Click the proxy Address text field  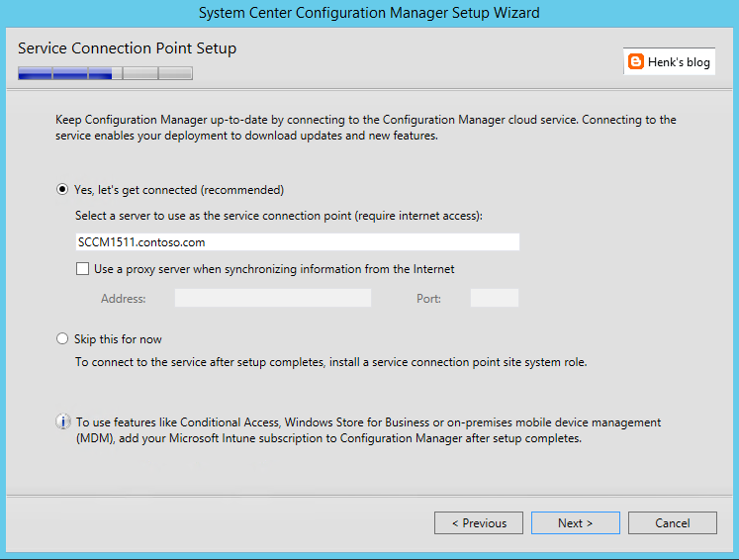[273, 298]
